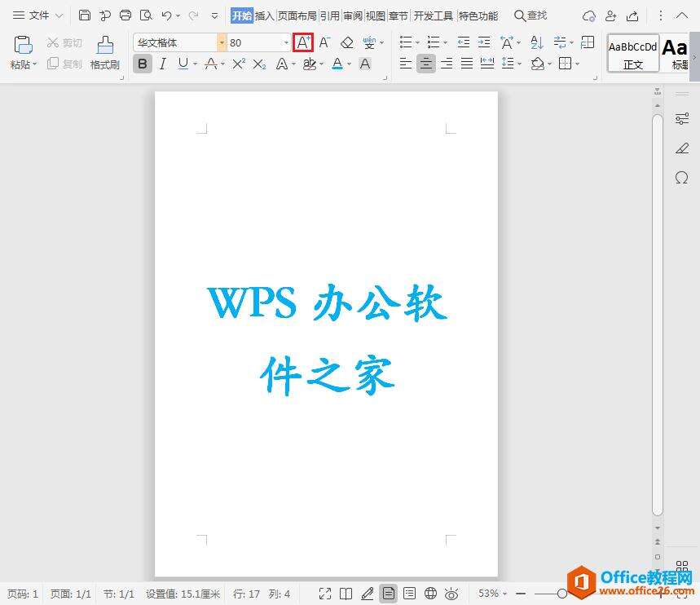This screenshot has width=700, height=605.
Task: Open the zoom 53% dropdown
Action: coord(505,594)
